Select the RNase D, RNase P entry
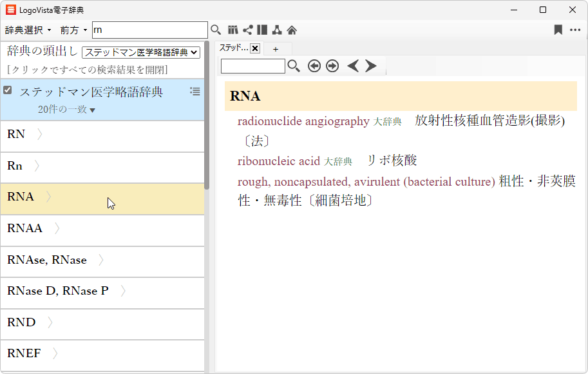The width and height of the screenshot is (588, 374). (x=58, y=291)
